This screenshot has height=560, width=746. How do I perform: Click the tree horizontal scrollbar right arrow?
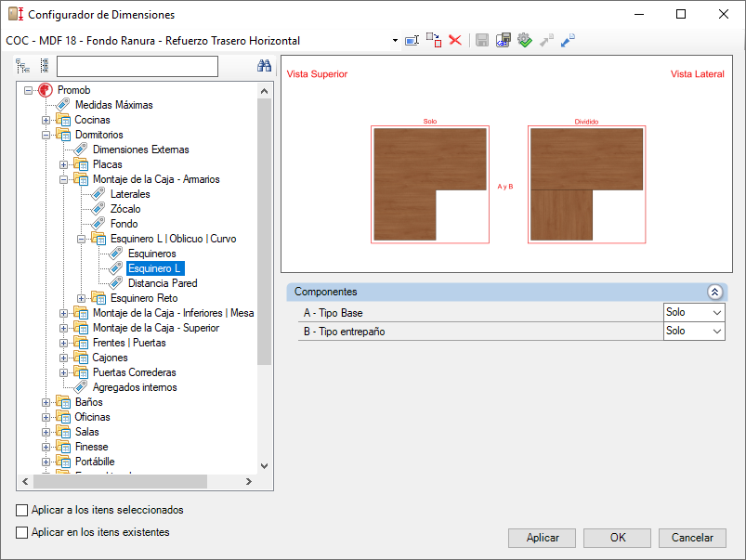pos(248,481)
